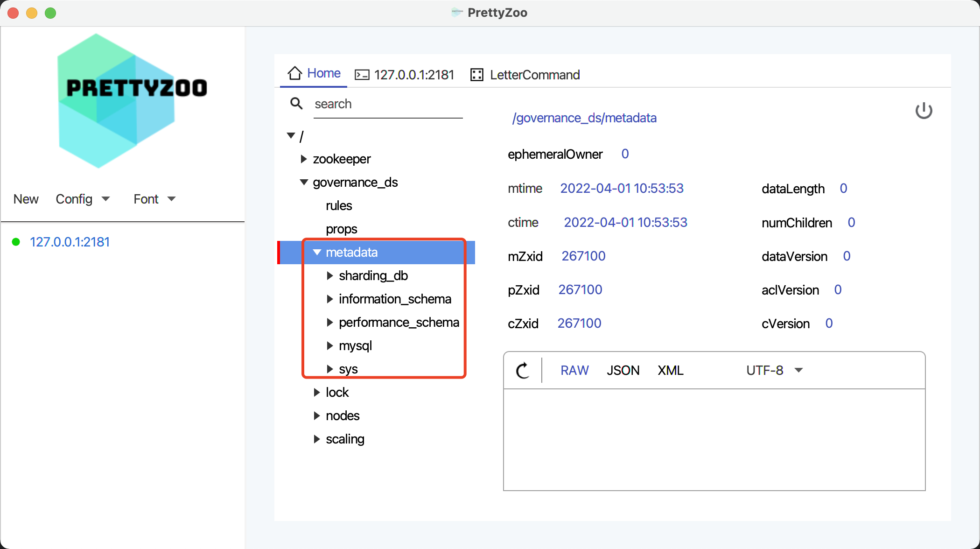Click the terminal icon beside 127.0.0.1:2181 tab

click(362, 75)
